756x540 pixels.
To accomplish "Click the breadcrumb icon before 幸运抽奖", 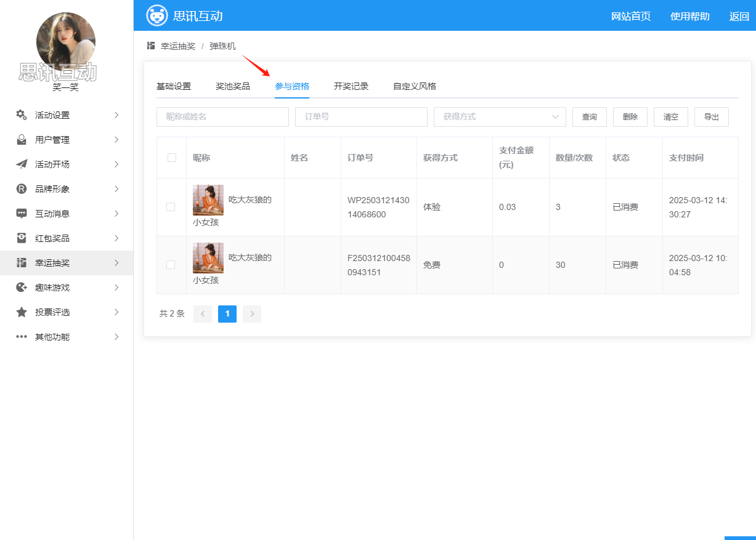I will point(151,46).
